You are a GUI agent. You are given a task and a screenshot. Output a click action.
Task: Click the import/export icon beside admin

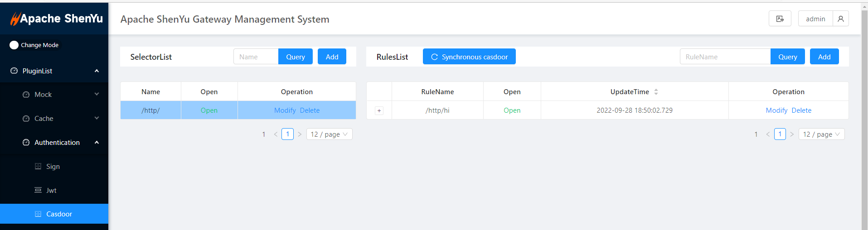(x=780, y=19)
